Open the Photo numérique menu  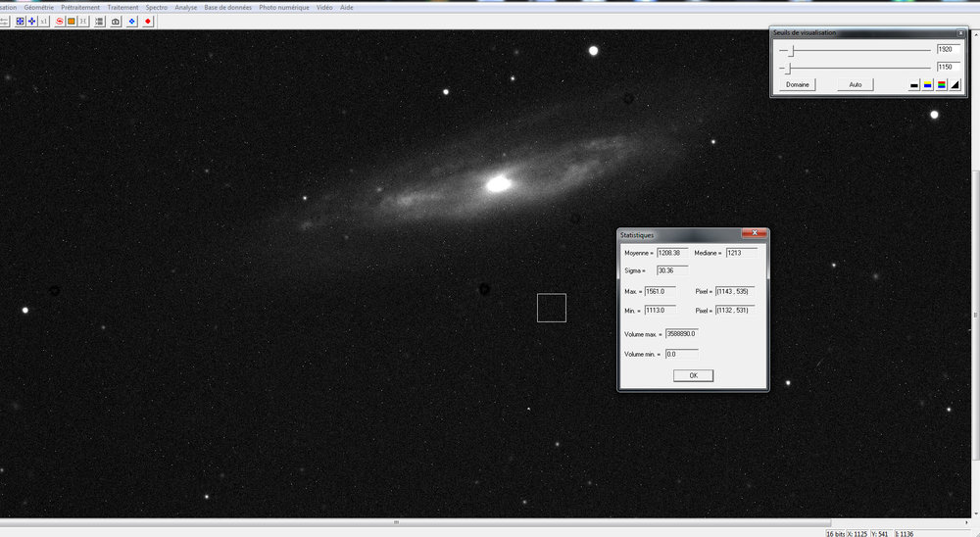284,8
